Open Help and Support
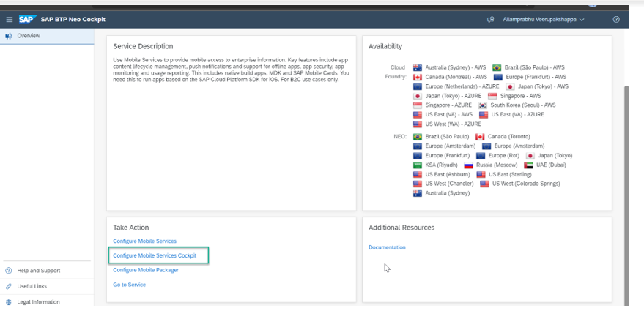The height and width of the screenshot is (319, 644). (39, 271)
